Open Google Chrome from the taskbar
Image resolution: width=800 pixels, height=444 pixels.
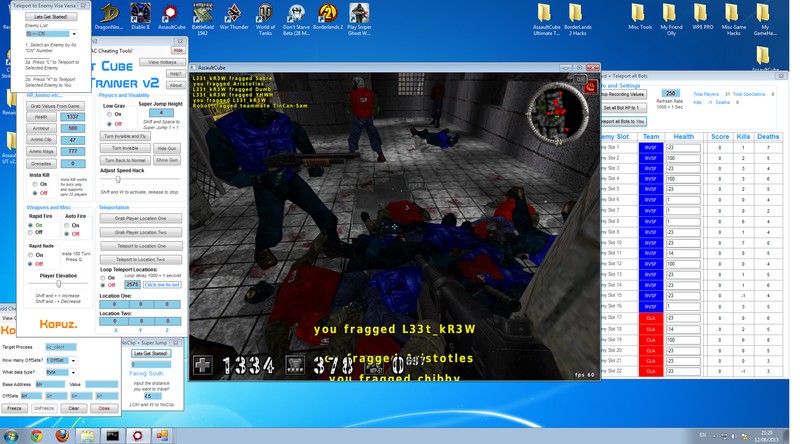36,436
